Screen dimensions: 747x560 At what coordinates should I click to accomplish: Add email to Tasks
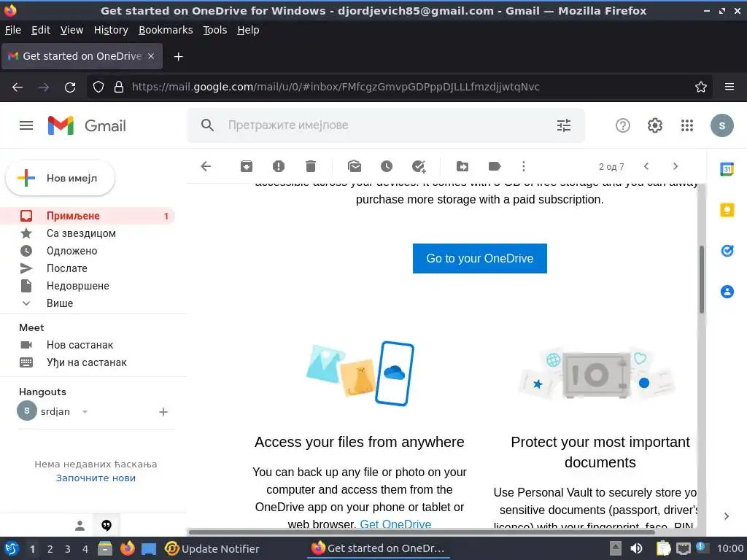click(x=419, y=166)
